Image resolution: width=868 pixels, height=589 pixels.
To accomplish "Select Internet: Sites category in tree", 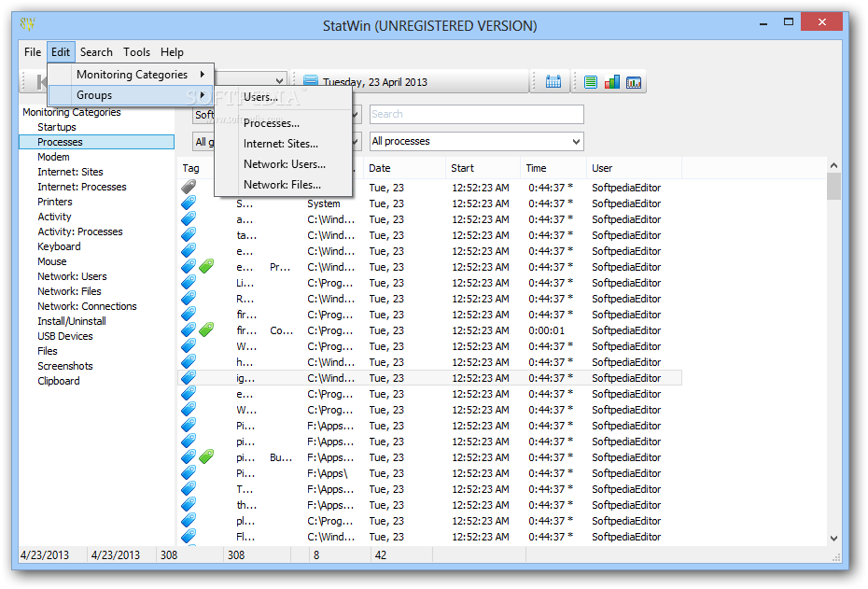I will [x=70, y=172].
